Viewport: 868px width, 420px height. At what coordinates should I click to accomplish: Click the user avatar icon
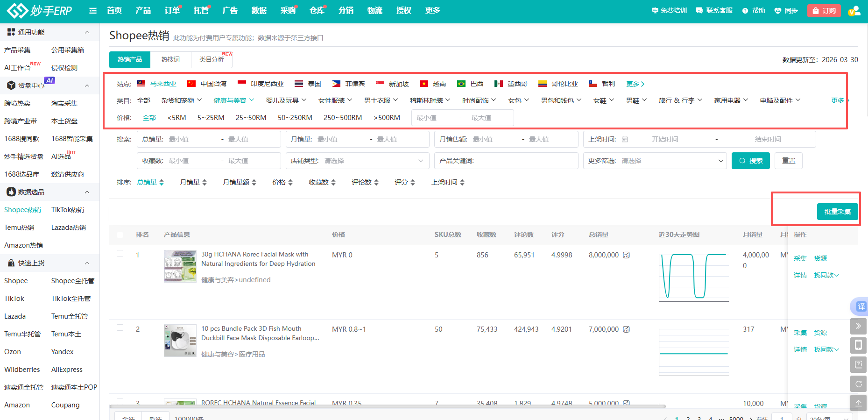854,11
